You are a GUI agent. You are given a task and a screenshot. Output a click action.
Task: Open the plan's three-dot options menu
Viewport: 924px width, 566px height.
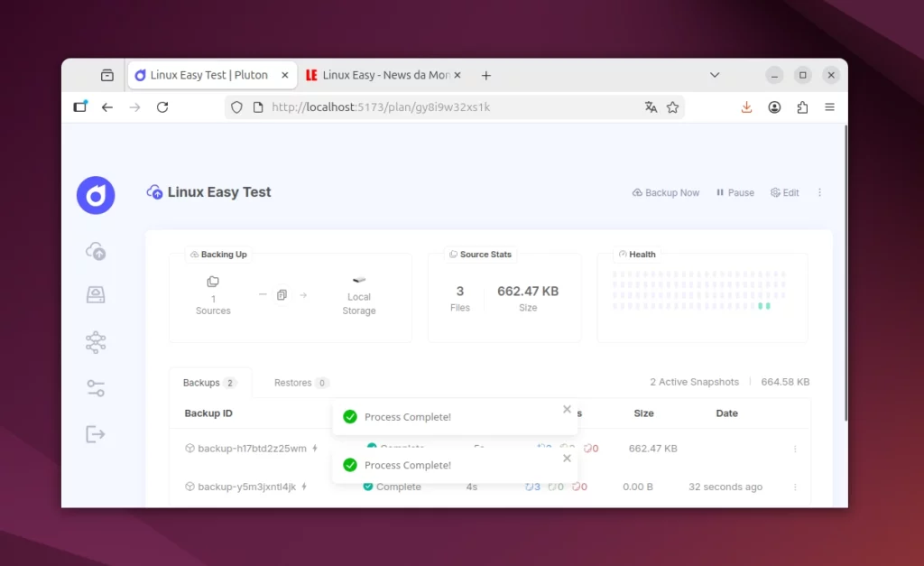tap(819, 192)
